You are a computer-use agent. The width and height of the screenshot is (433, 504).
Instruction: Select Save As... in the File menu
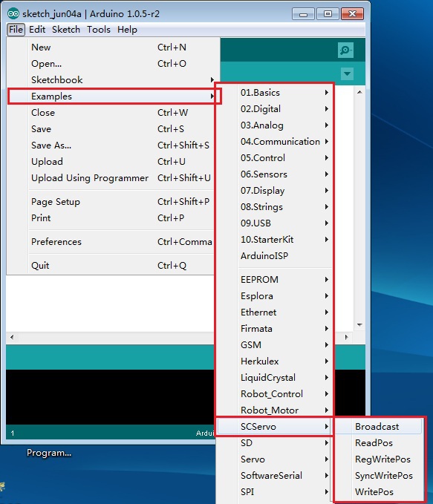click(111, 145)
